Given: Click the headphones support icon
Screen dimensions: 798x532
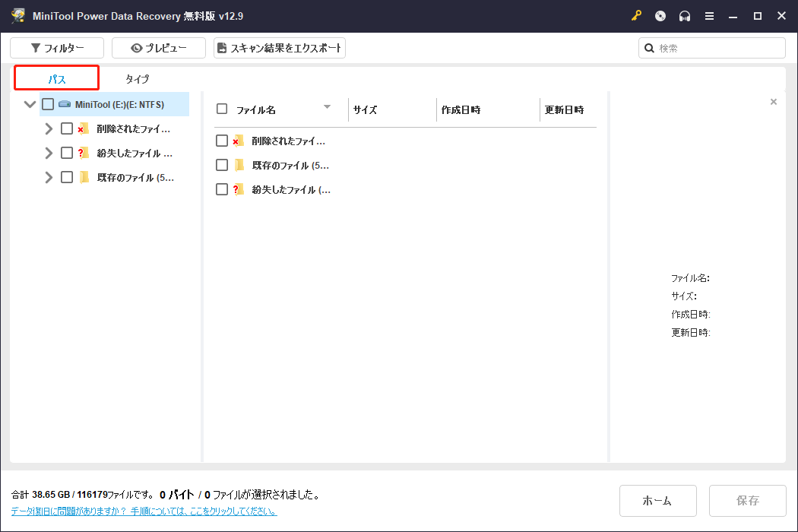Looking at the screenshot, I should 685,16.
